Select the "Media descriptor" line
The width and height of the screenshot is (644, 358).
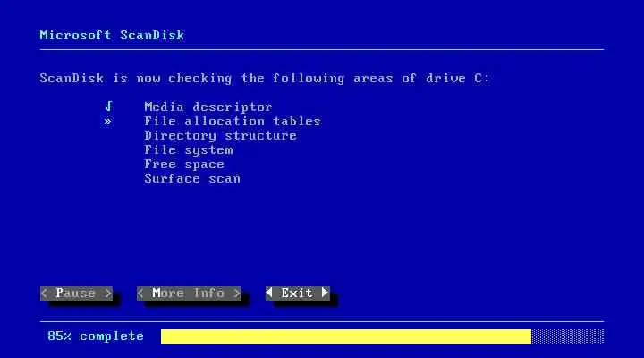click(208, 107)
